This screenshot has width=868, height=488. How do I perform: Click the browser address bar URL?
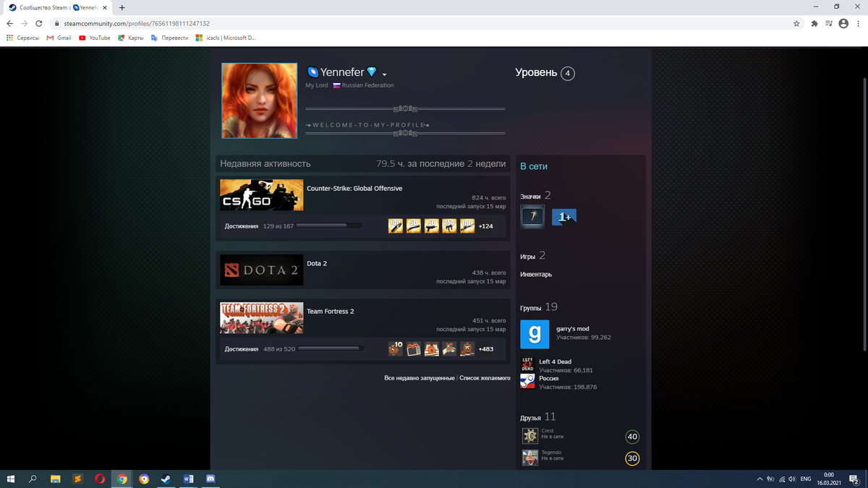point(137,23)
